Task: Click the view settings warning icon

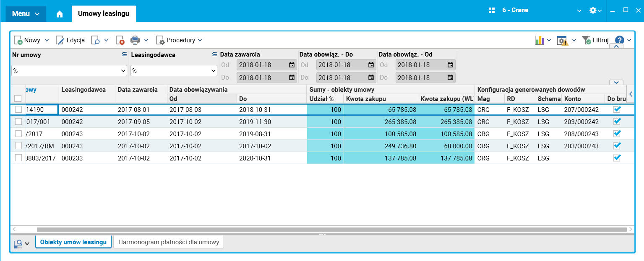Action: pyautogui.click(x=562, y=40)
